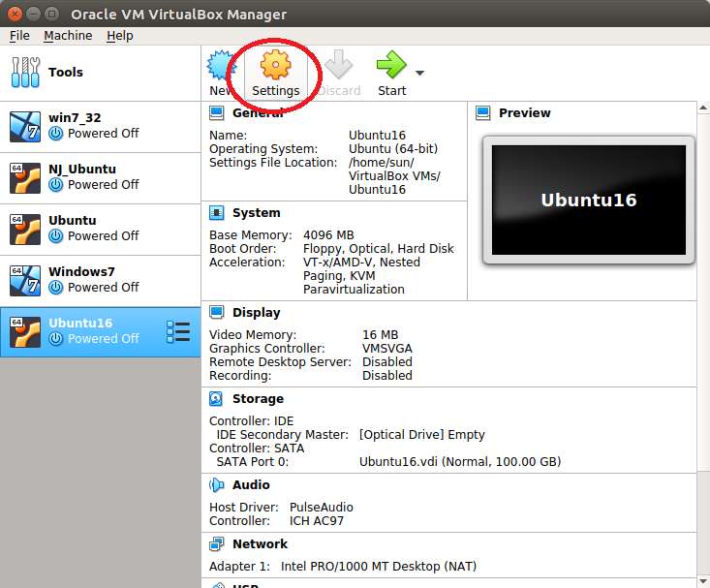Viewport: 710px width, 588px height.
Task: Click the Audio speaker icon
Action: [x=216, y=484]
